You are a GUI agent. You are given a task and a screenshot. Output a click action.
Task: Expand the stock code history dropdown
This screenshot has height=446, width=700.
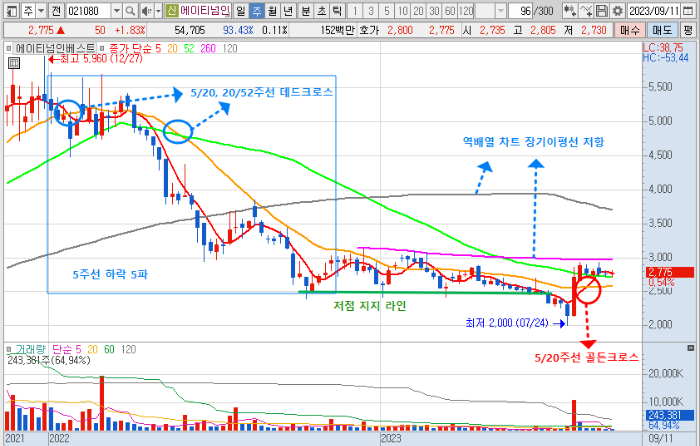tap(117, 10)
